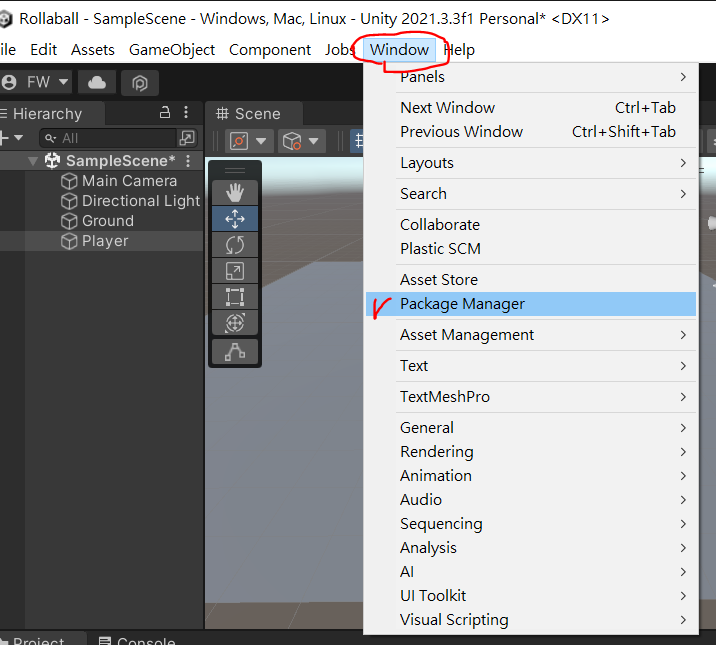Viewport: 716px width, 645px height.
Task: Open the Visual Scripting submenu
Action: (x=531, y=620)
